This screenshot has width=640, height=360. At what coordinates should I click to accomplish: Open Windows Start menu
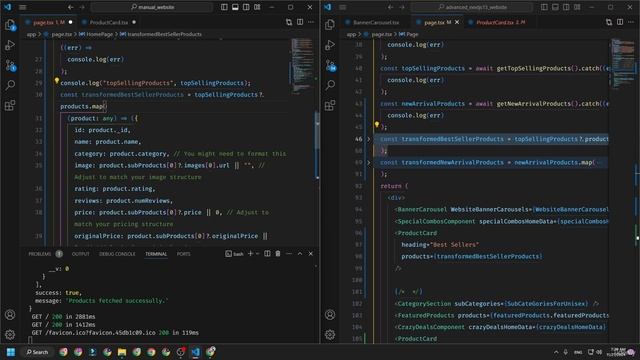(x=11, y=352)
